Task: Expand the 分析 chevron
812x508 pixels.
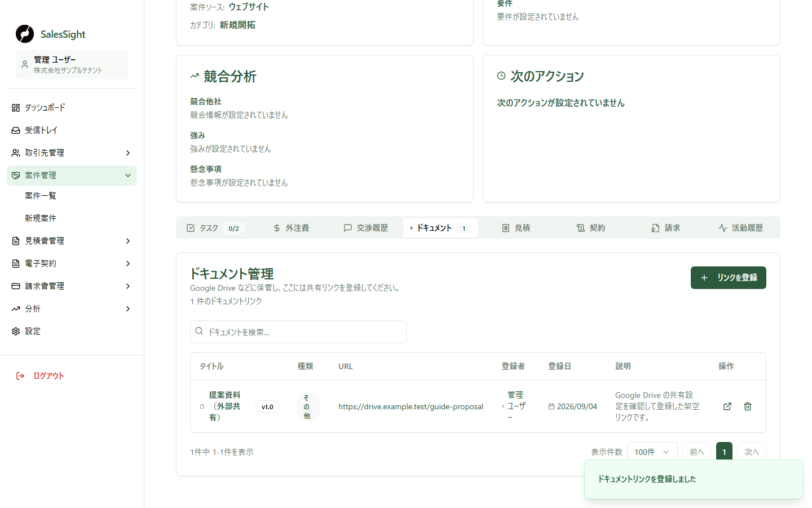Action: [x=128, y=309]
